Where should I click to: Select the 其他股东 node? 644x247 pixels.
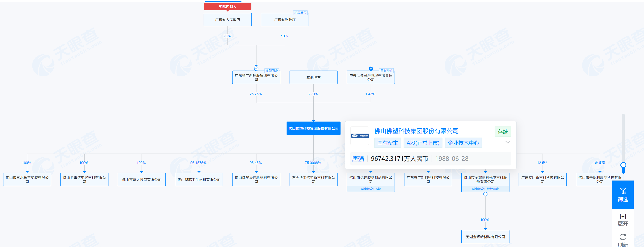point(313,78)
